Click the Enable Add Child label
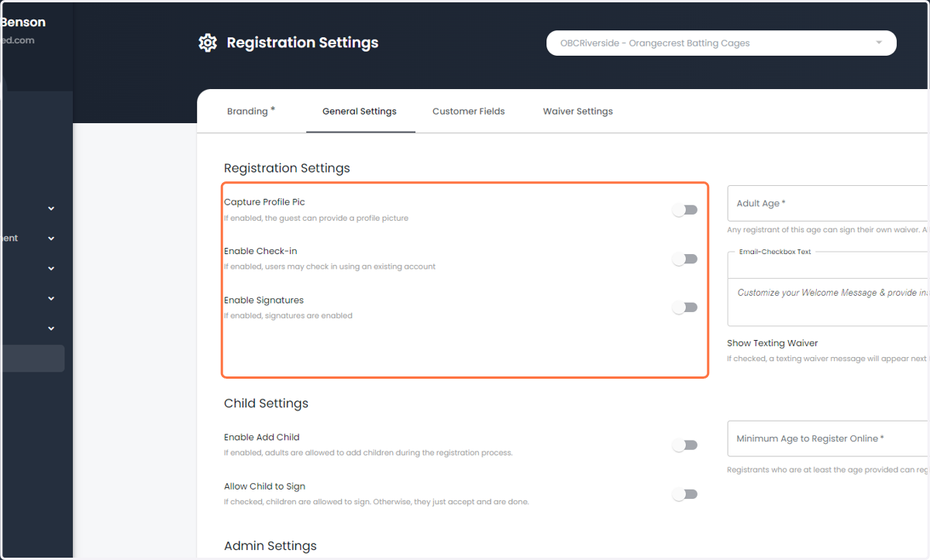Image resolution: width=930 pixels, height=560 pixels. [x=261, y=438]
